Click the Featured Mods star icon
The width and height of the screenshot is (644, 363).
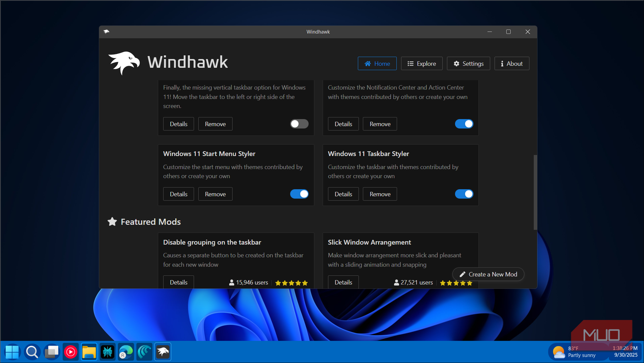pos(112,222)
